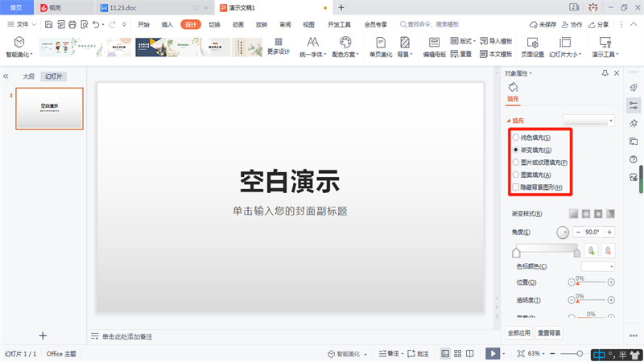Open 编辑母版 edit slide master

[x=435, y=47]
